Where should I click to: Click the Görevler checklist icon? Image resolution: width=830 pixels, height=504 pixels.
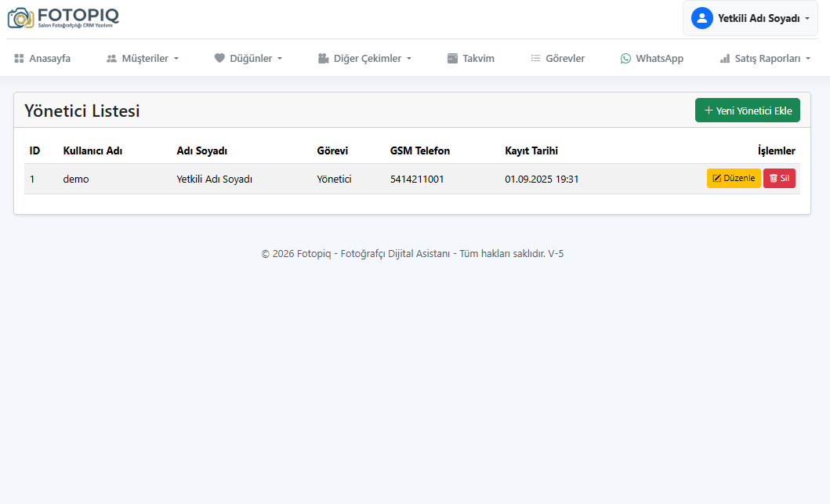(535, 58)
